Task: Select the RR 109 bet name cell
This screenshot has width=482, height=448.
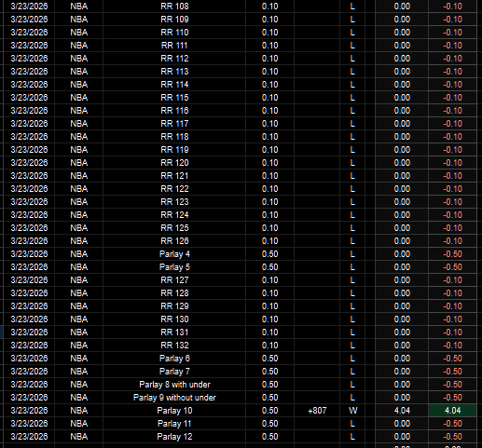Action: 174,20
